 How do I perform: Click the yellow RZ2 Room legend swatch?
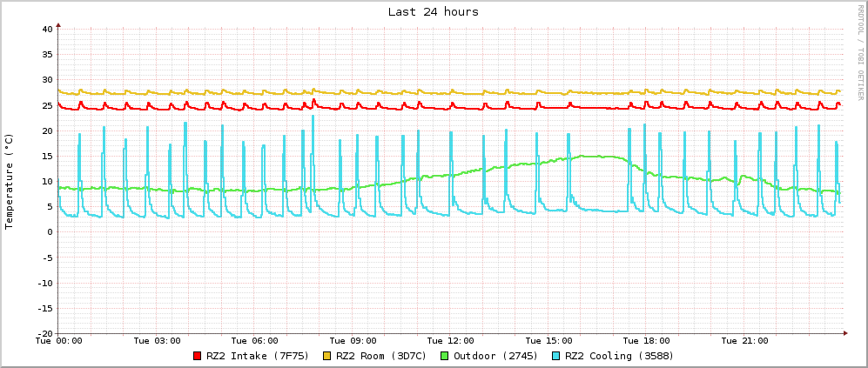coord(327,356)
